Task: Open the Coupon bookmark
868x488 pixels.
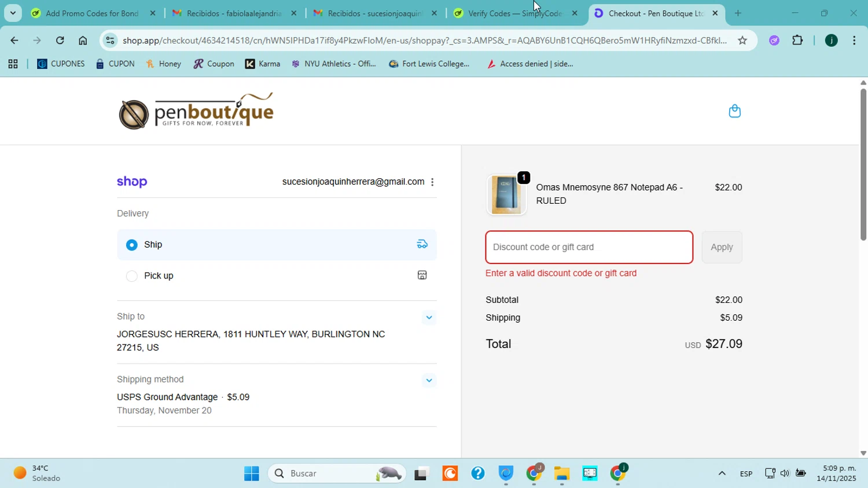Action: click(214, 64)
